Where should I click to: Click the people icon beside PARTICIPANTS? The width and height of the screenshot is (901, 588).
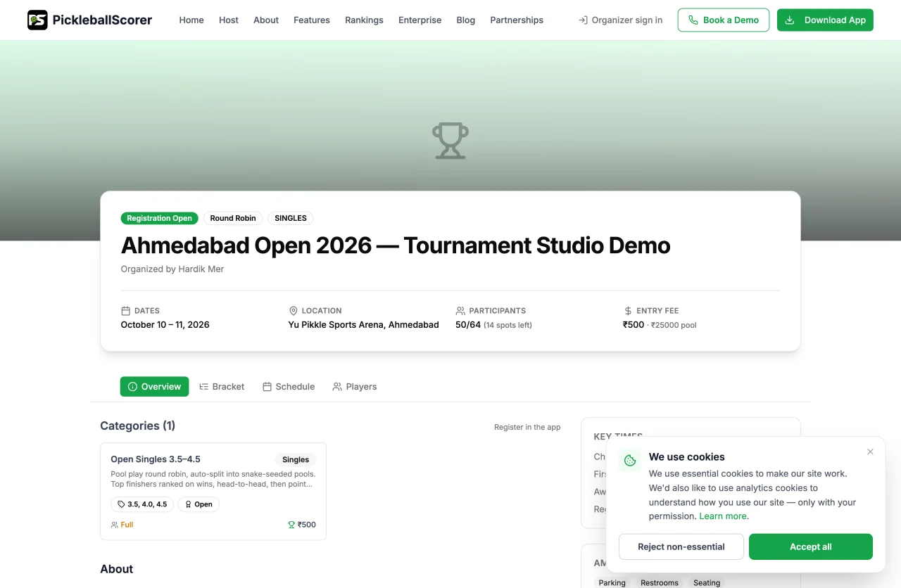coord(461,311)
